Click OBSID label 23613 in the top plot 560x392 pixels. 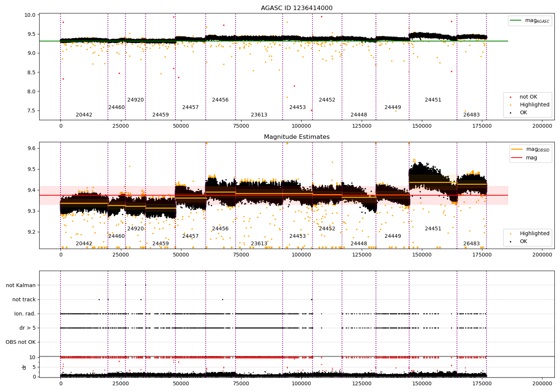259,115
